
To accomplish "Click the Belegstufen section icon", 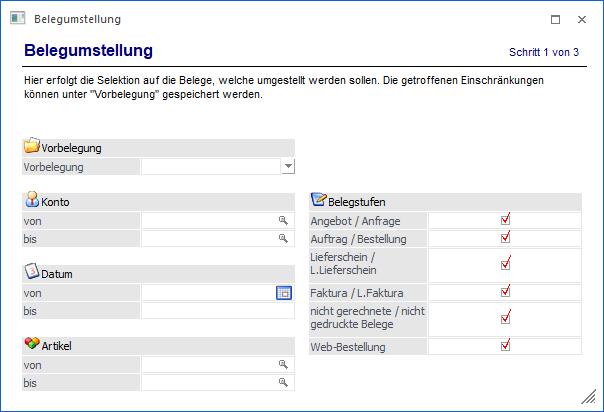I will click(319, 200).
